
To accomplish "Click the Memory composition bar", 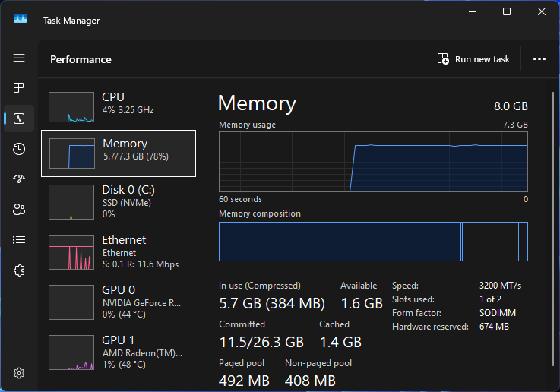I will coord(373,242).
